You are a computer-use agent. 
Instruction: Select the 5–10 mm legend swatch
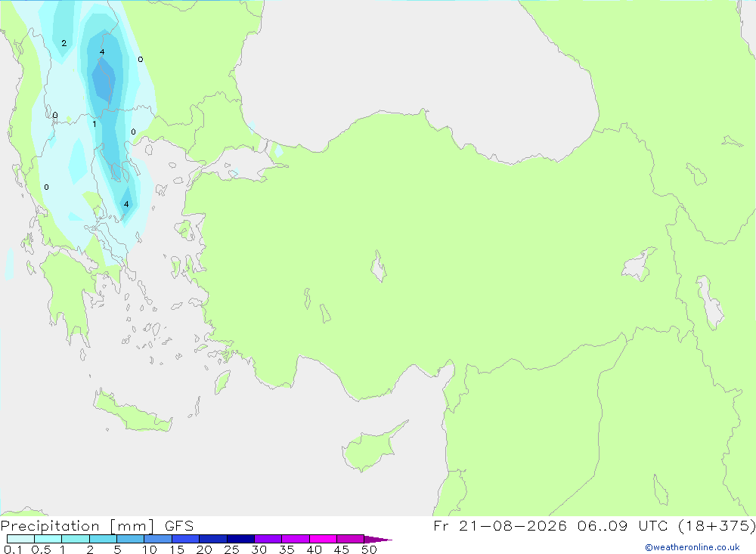(131, 539)
